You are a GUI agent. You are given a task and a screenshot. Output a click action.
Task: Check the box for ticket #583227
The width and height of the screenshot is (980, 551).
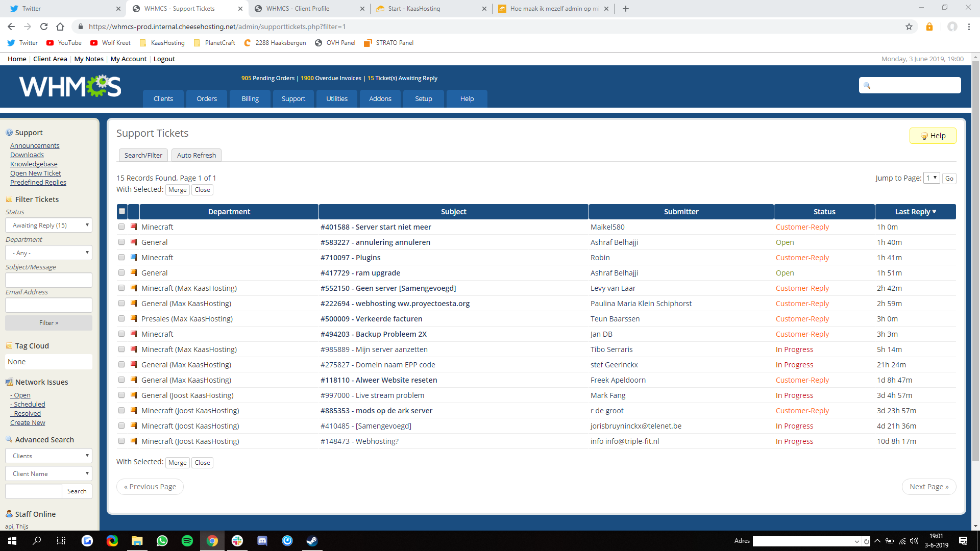point(121,242)
